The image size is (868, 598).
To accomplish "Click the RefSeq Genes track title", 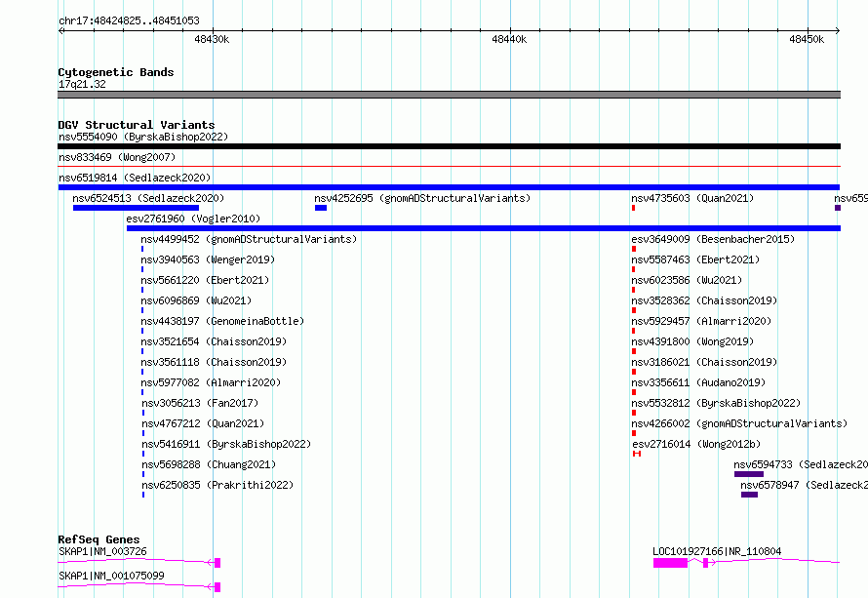I will point(99,539).
